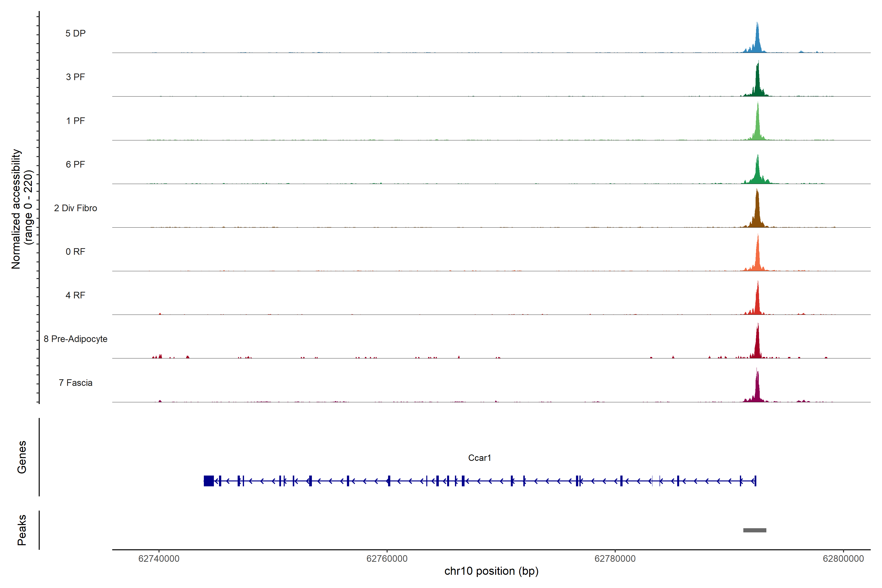Click the 4 RF track label
The image size is (882, 588).
[75, 295]
